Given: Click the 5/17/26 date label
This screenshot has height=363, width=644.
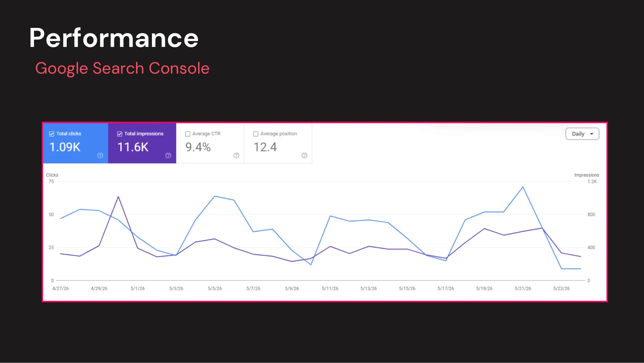Looking at the screenshot, I should coord(446,288).
